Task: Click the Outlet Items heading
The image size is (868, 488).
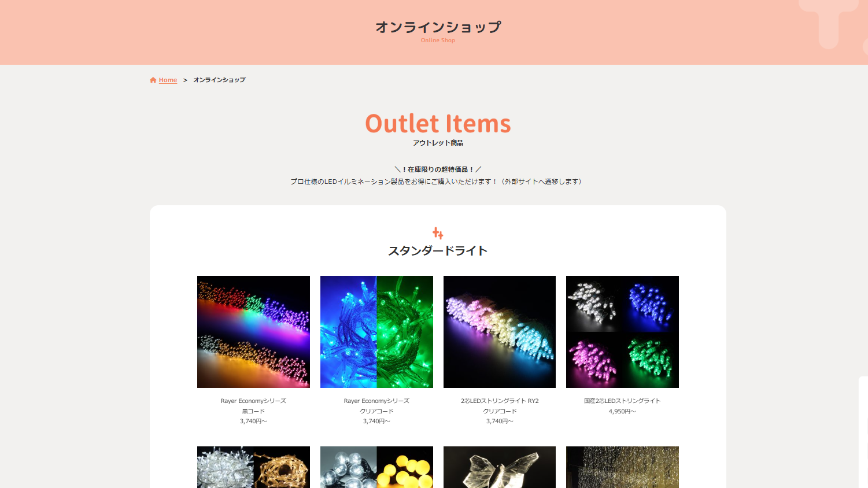Action: tap(438, 124)
